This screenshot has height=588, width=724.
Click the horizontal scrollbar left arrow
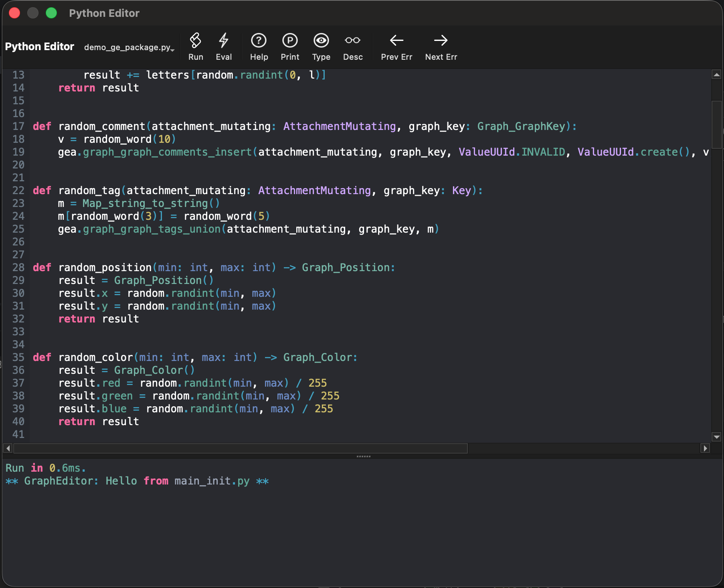pos(8,448)
